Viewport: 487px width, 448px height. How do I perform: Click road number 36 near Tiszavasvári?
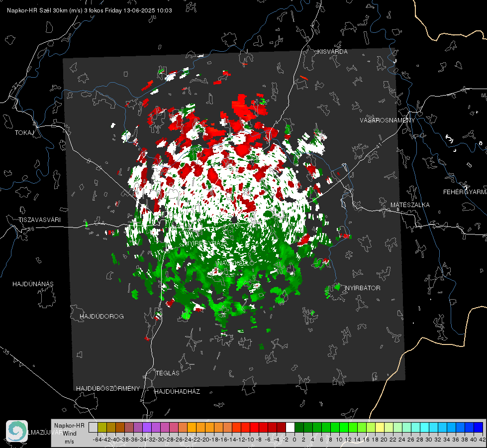pos(31,229)
